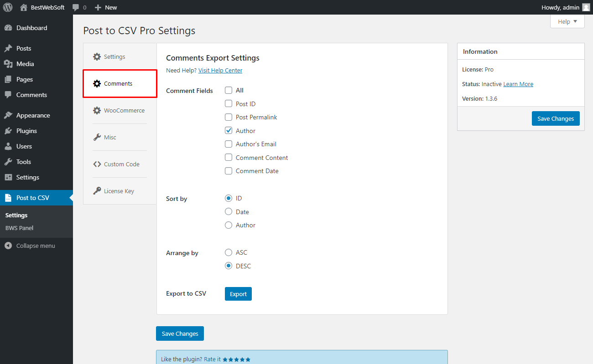593x364 pixels.
Task: Check the All comment fields checkbox
Action: coord(229,90)
